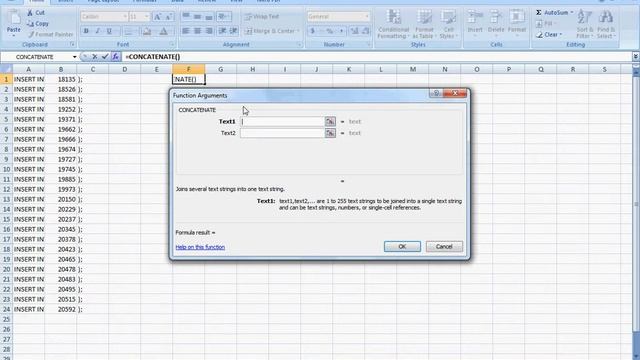Image resolution: width=640 pixels, height=360 pixels.
Task: Open Sort & Filter menu
Action: [585, 24]
